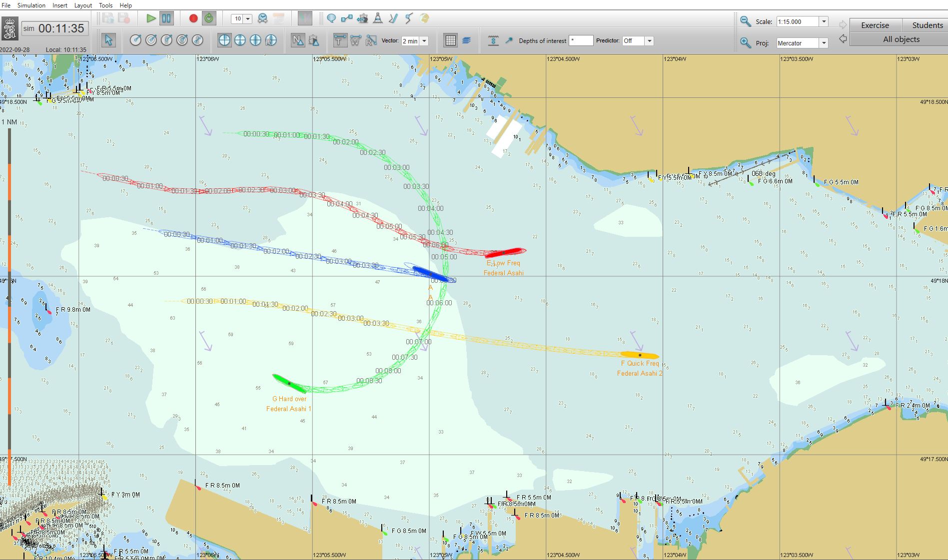
Task: Toggle the true vector T button
Action: [340, 40]
